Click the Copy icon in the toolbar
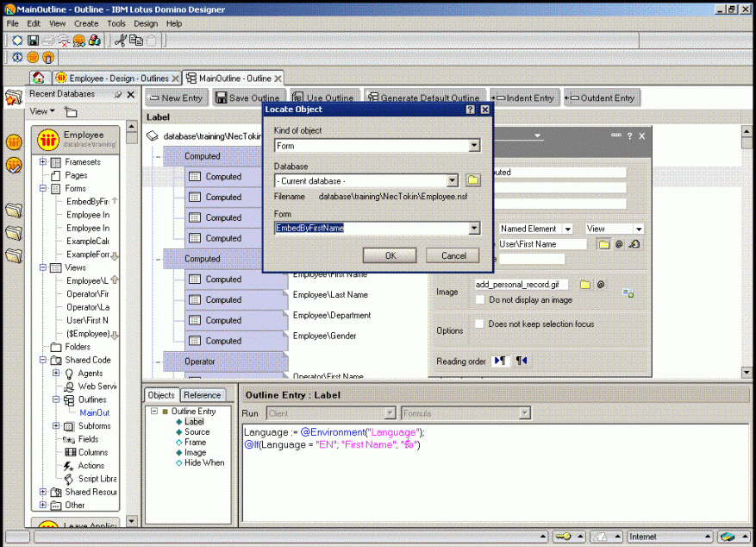The width and height of the screenshot is (756, 547). (136, 41)
